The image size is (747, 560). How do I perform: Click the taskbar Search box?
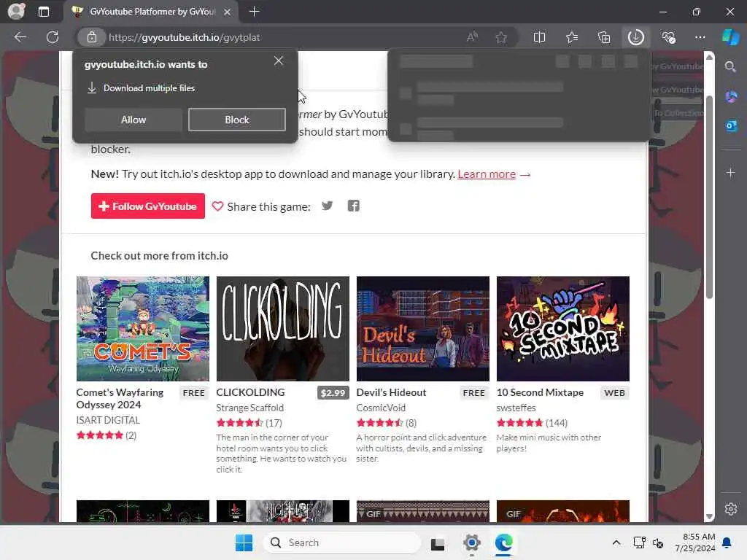click(342, 542)
